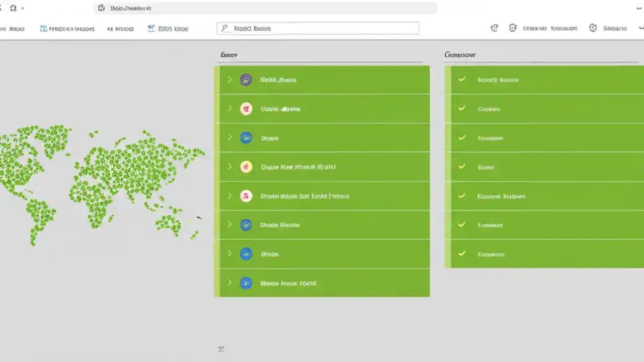Click inside the search input field
This screenshot has width=644, height=362.
click(x=317, y=28)
